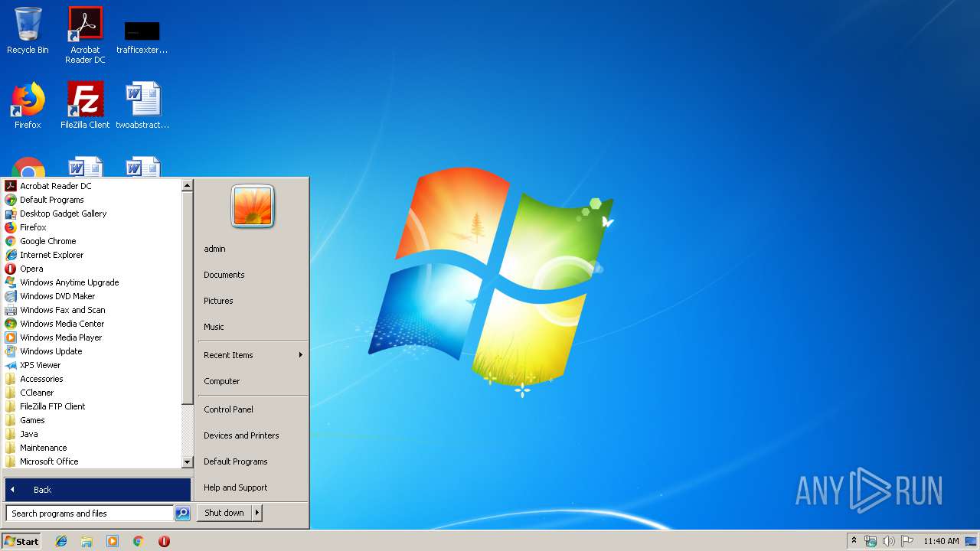Click Windows Update icon in list
This screenshot has height=551, width=980.
coord(11,351)
